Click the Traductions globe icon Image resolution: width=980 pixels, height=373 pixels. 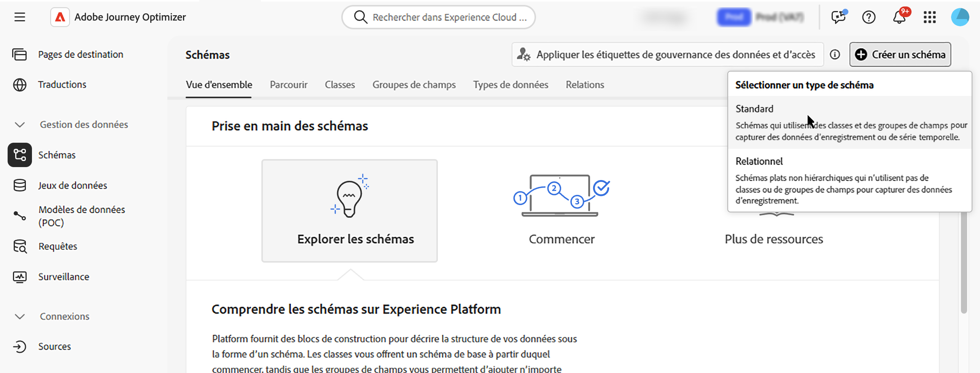[19, 84]
